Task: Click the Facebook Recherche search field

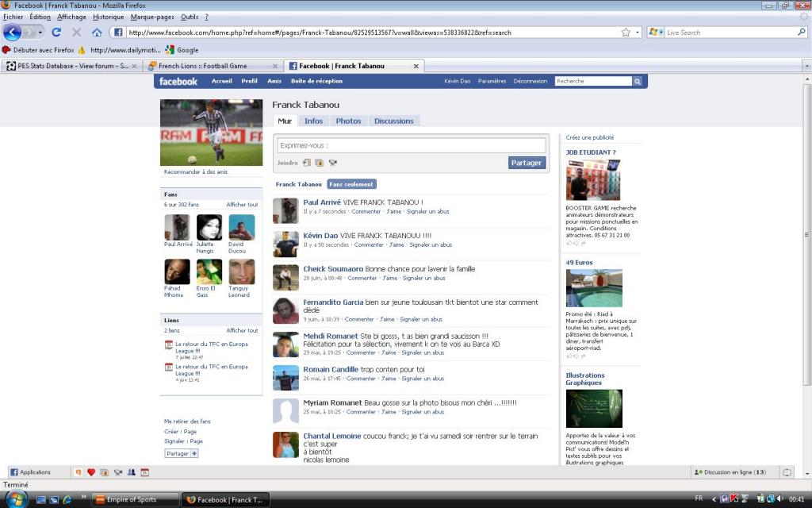Action: 593,82
